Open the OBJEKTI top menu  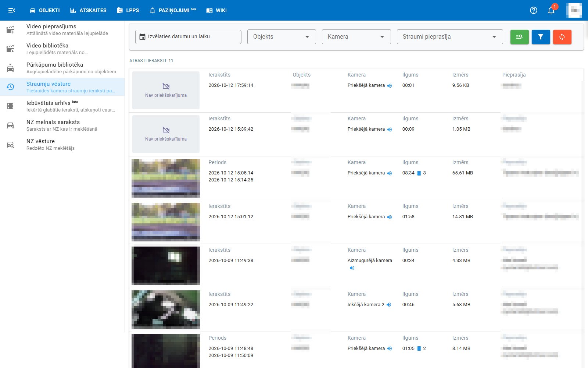point(44,10)
